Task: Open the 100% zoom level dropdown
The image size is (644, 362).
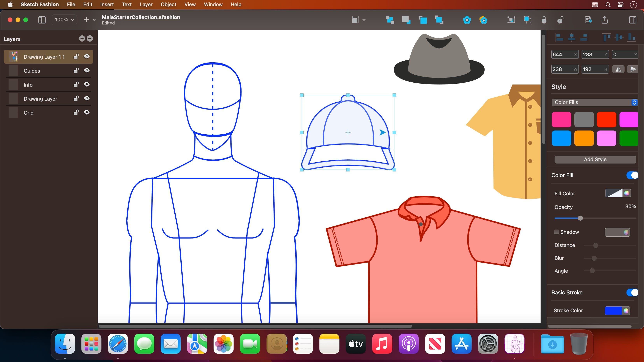Action: point(64,20)
